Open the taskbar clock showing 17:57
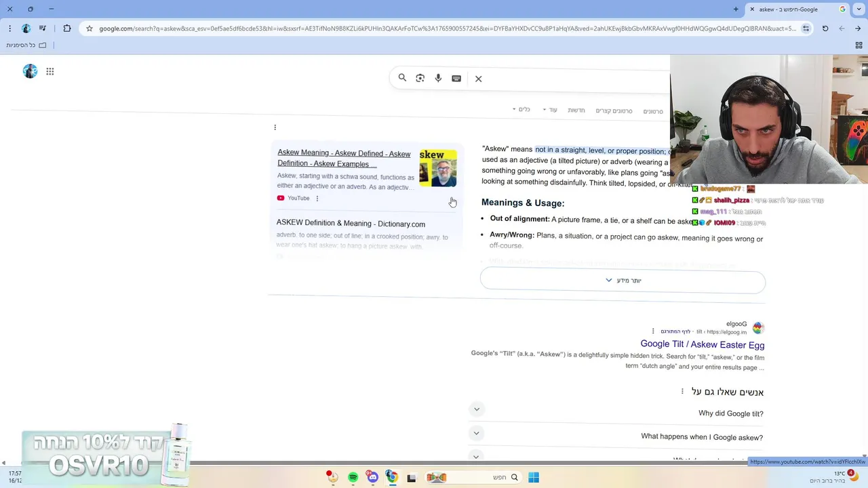868x488 pixels. [x=15, y=477]
